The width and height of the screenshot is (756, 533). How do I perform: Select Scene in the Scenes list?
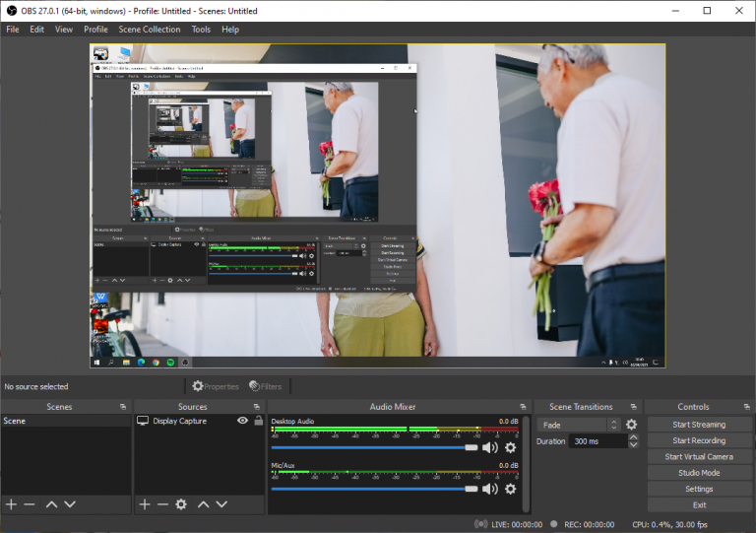click(x=16, y=421)
